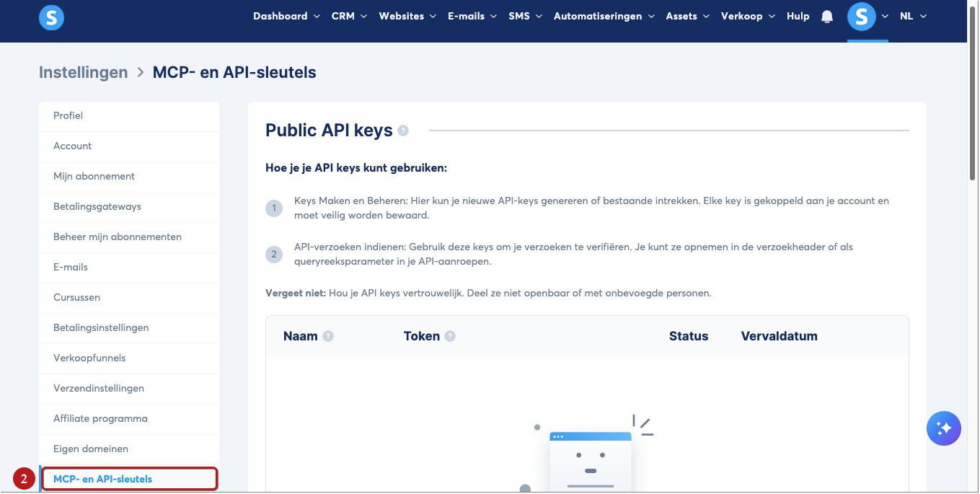Screen dimensions: 980x494
Task: Expand the Automatiseringen dropdown menu
Action: (604, 16)
